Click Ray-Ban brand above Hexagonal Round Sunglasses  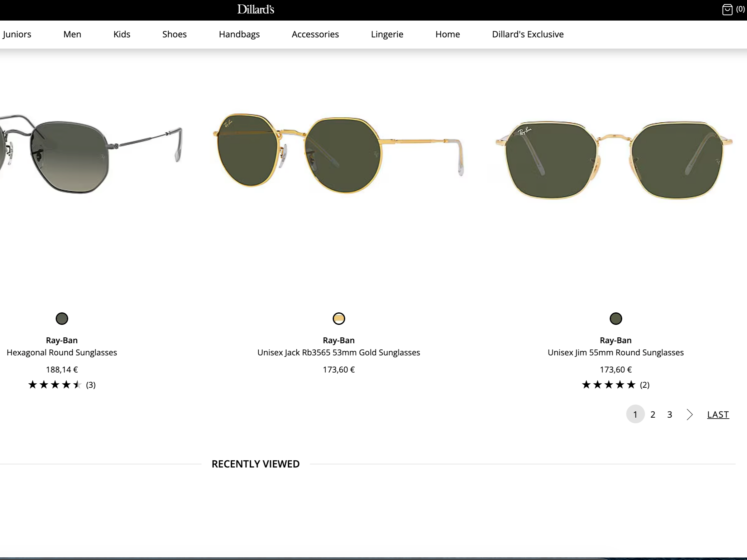pyautogui.click(x=62, y=340)
